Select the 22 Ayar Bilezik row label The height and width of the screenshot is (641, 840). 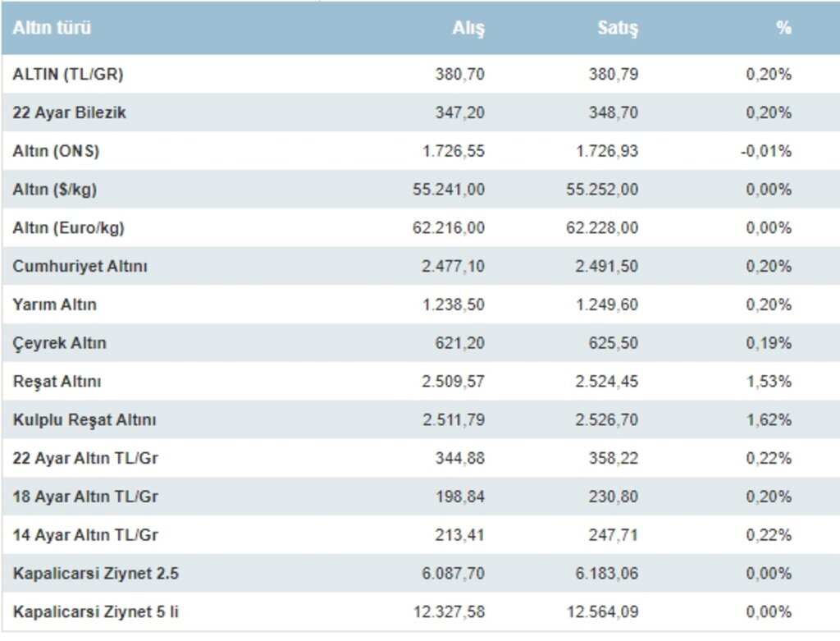(x=70, y=113)
